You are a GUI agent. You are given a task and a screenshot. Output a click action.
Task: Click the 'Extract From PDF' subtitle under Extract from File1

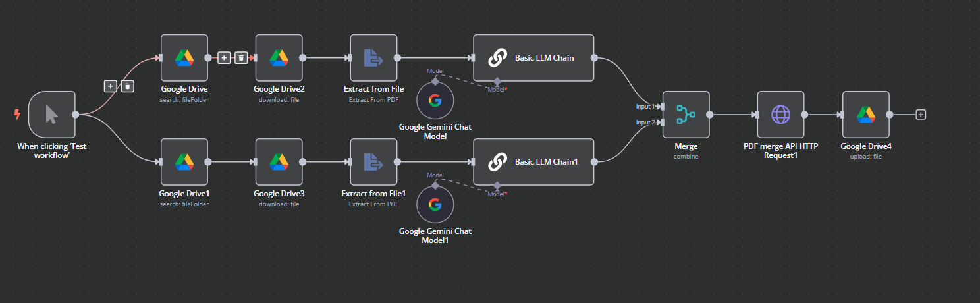pyautogui.click(x=373, y=204)
